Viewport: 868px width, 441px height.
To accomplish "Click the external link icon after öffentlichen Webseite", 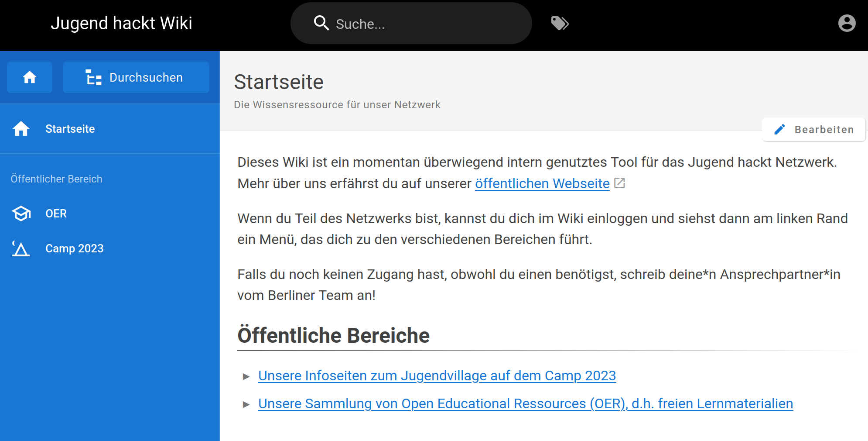I will coord(620,183).
